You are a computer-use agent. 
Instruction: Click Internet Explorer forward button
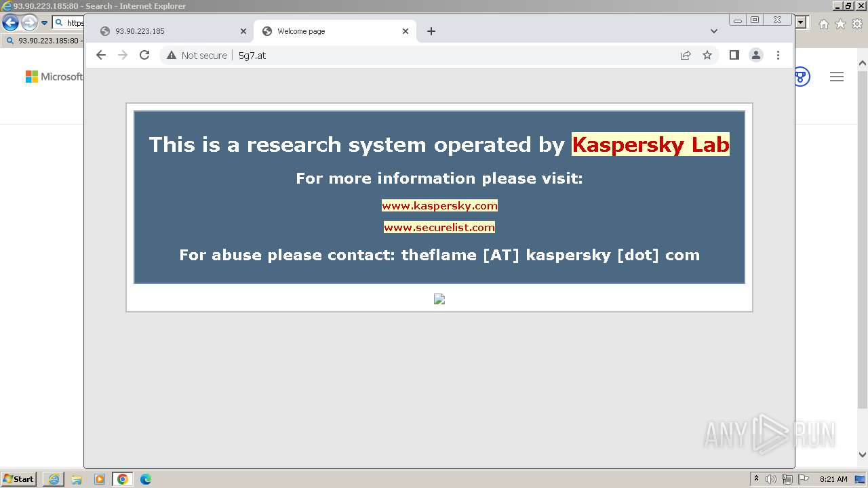point(29,23)
